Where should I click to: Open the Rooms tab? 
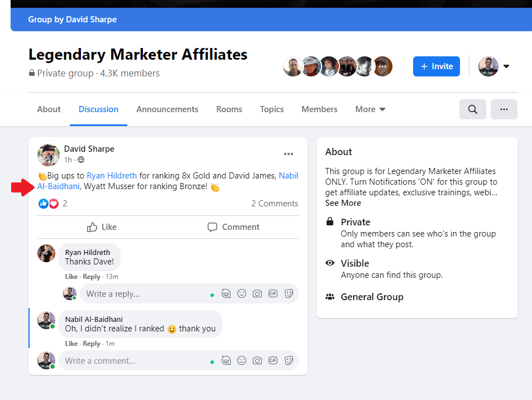(229, 109)
